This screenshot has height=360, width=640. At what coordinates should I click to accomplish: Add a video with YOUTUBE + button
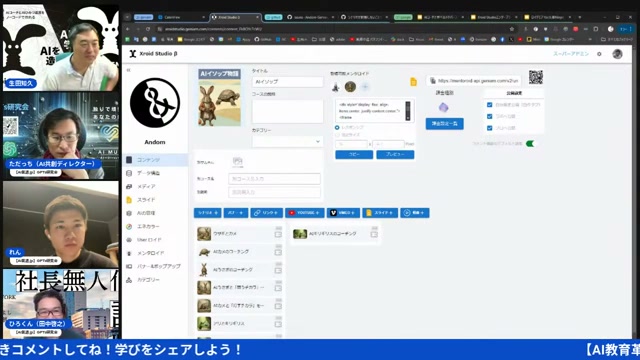(x=304, y=213)
